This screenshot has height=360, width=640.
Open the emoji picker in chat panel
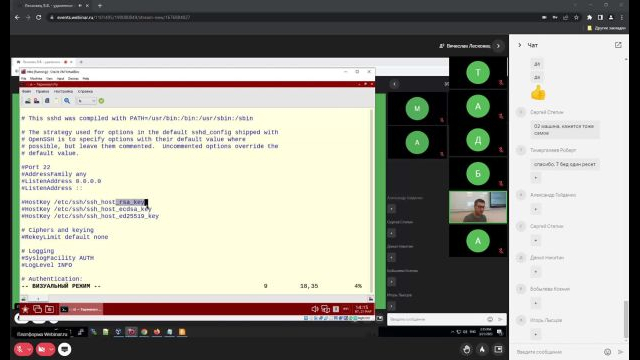click(607, 352)
